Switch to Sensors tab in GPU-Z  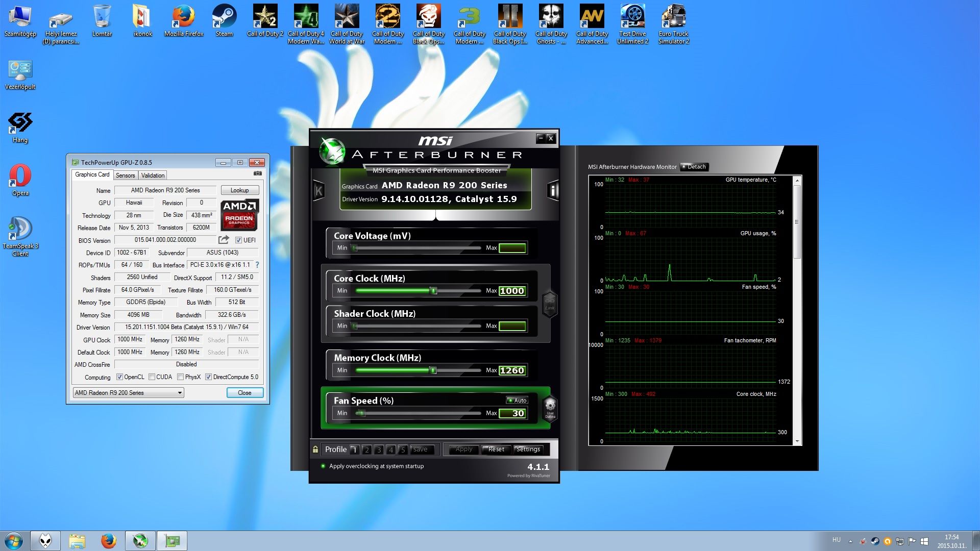[125, 176]
